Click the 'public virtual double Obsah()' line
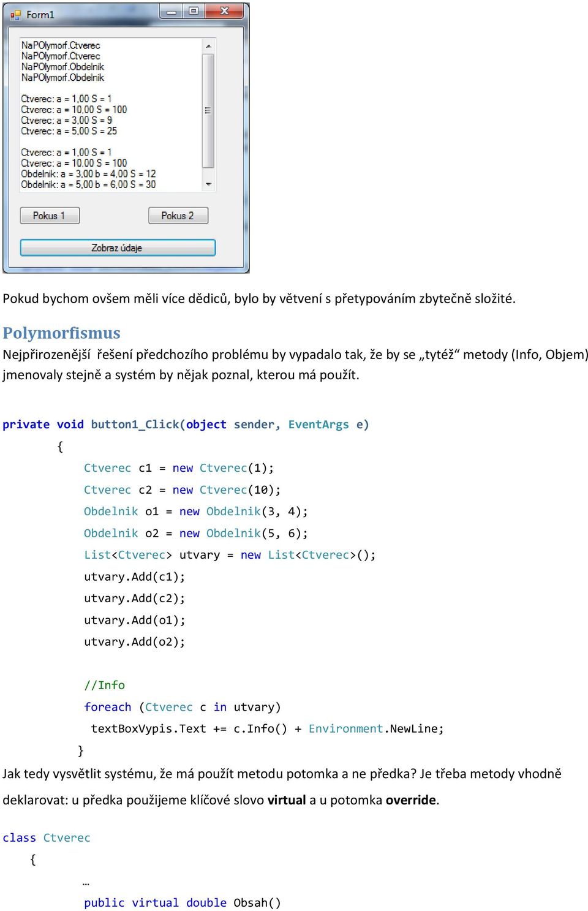The width and height of the screenshot is (588, 911). [183, 903]
